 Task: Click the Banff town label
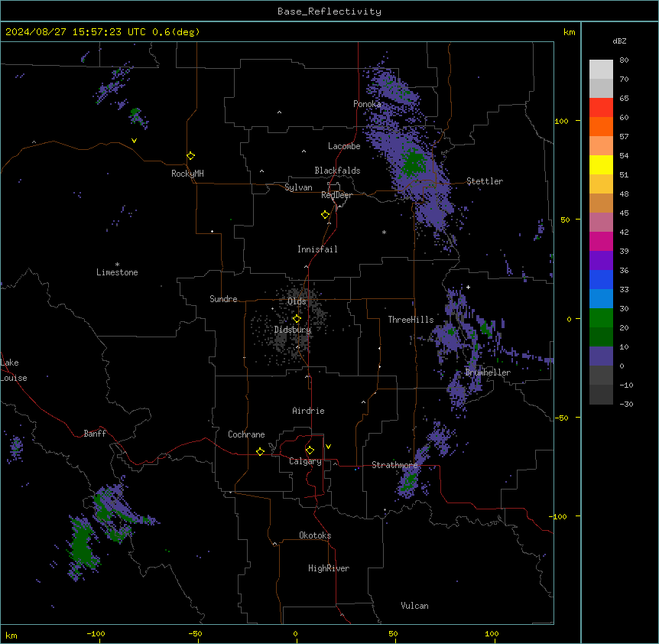pos(95,434)
